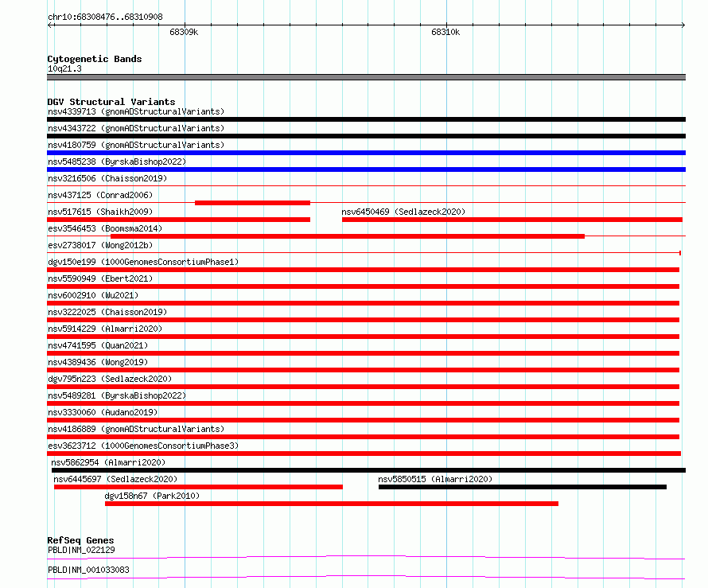The width and height of the screenshot is (708, 588).
Task: Open the RefSeq Genes track title
Action: 80,540
